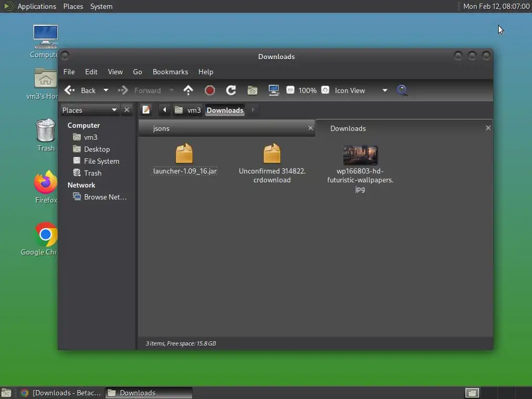Switch to the jsons tab

pyautogui.click(x=222, y=128)
